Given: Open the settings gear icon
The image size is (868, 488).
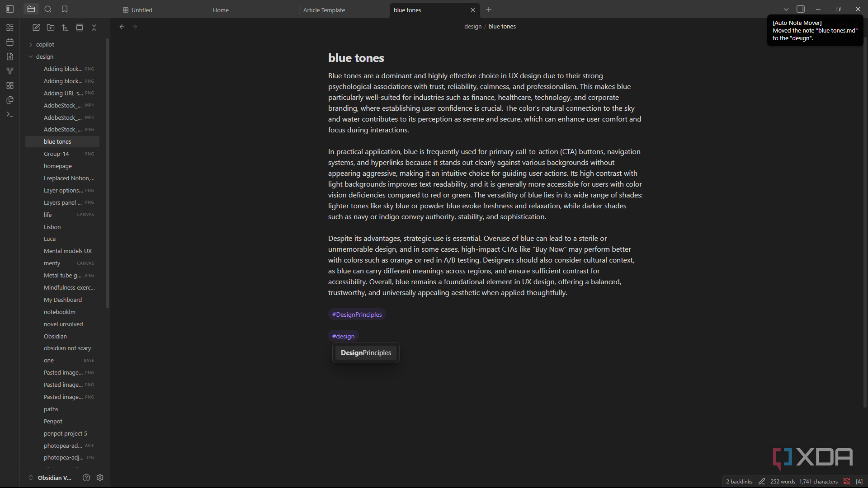Looking at the screenshot, I should (x=100, y=478).
